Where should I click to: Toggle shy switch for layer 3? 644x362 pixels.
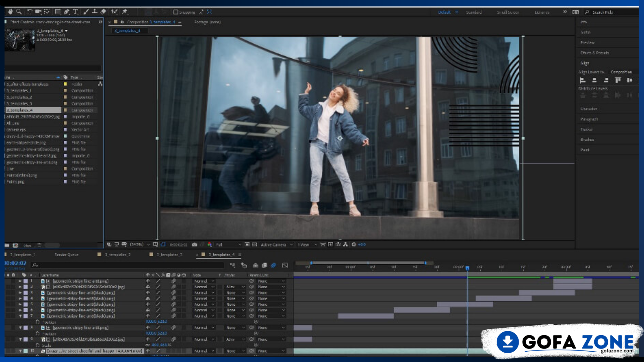tap(148, 293)
